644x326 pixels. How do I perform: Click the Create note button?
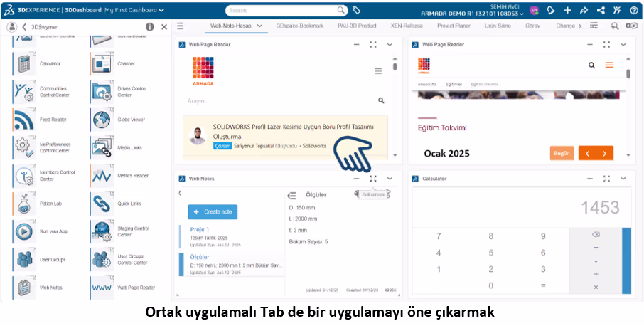pyautogui.click(x=213, y=211)
